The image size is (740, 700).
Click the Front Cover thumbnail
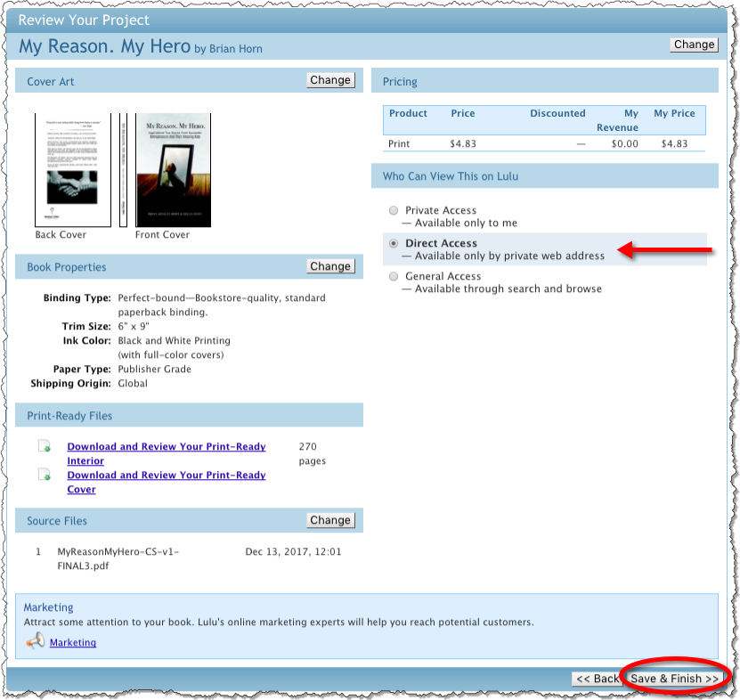[x=174, y=170]
